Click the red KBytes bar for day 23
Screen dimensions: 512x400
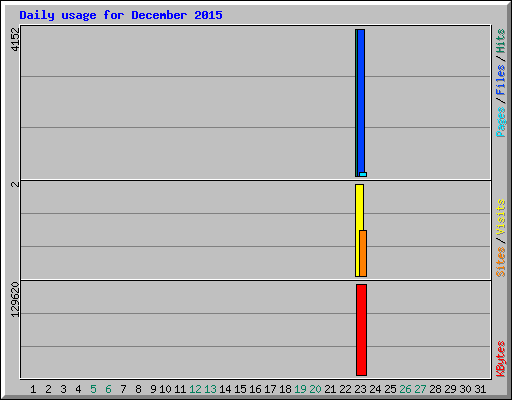pos(361,330)
